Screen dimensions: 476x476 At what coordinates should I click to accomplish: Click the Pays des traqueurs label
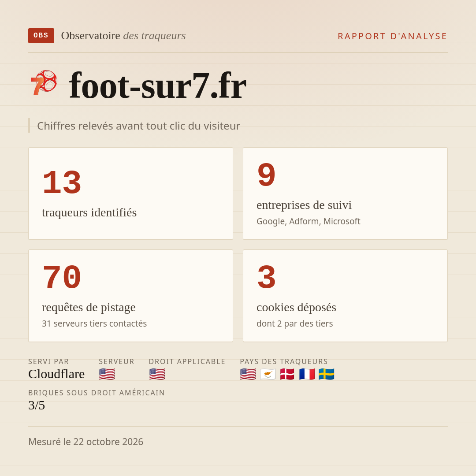click(284, 361)
